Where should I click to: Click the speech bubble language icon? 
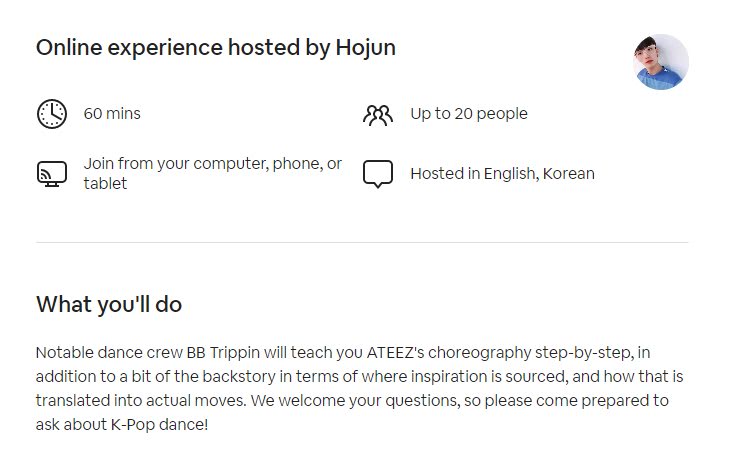377,174
